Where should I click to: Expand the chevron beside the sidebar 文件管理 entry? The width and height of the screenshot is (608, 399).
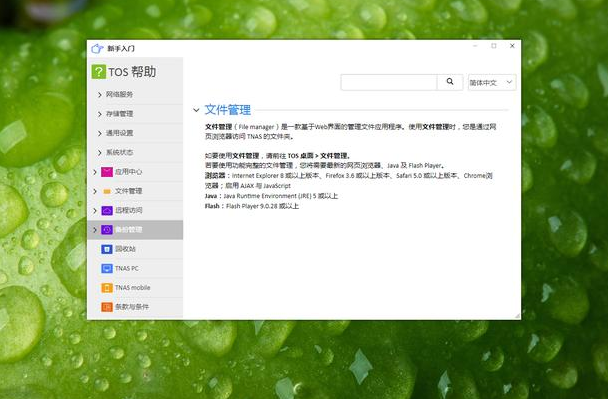click(x=95, y=191)
